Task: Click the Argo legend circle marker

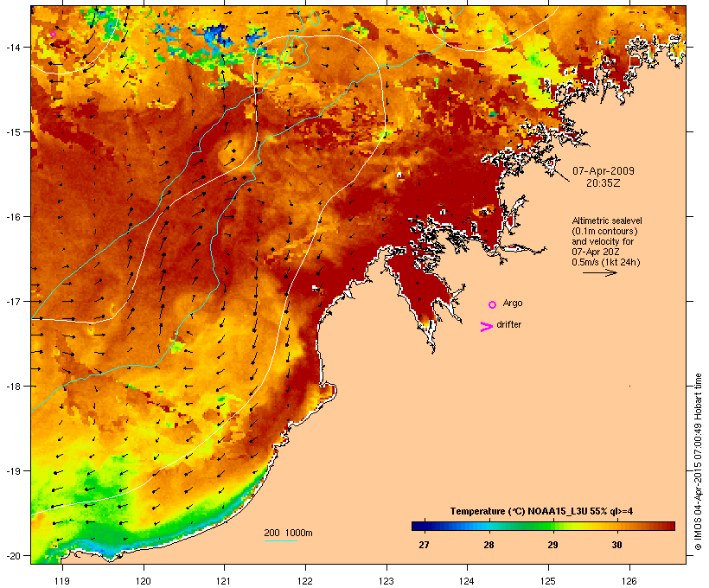Action: 493,305
